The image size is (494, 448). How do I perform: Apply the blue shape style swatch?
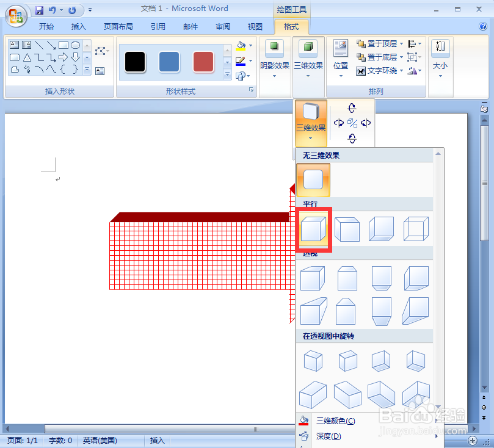169,62
